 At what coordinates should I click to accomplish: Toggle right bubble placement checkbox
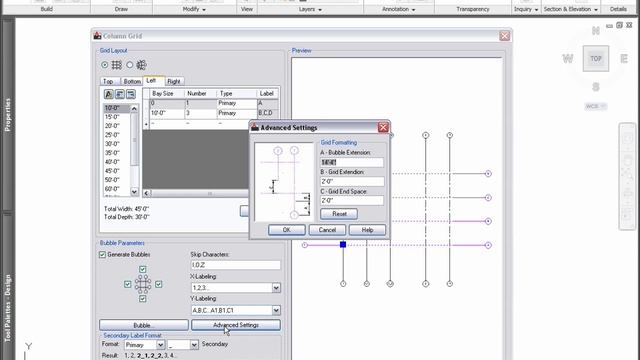point(158,284)
